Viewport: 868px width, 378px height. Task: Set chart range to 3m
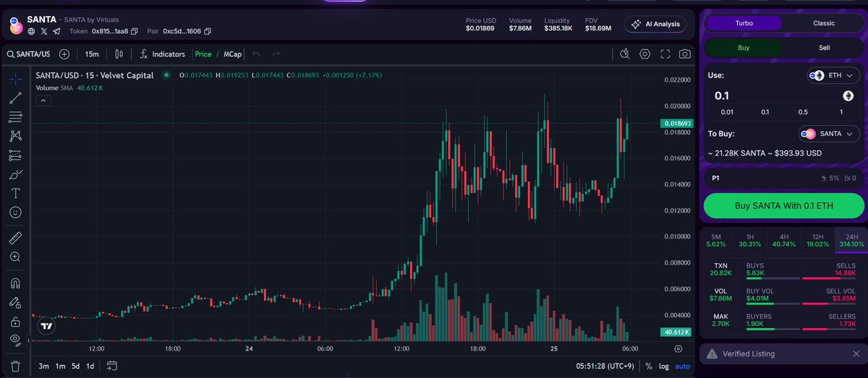click(43, 366)
